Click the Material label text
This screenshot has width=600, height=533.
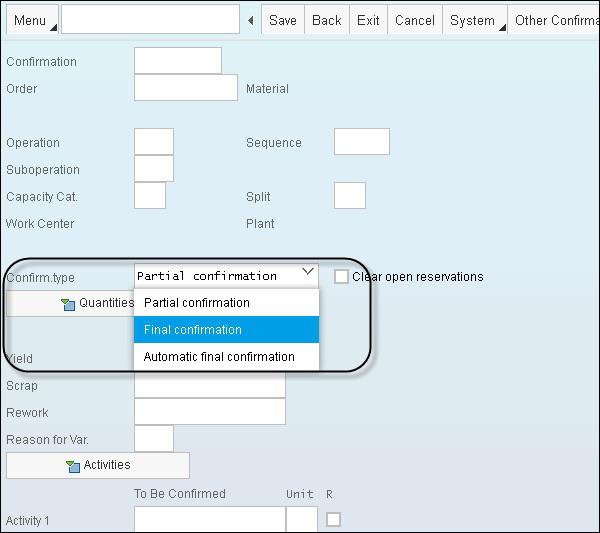coord(267,89)
